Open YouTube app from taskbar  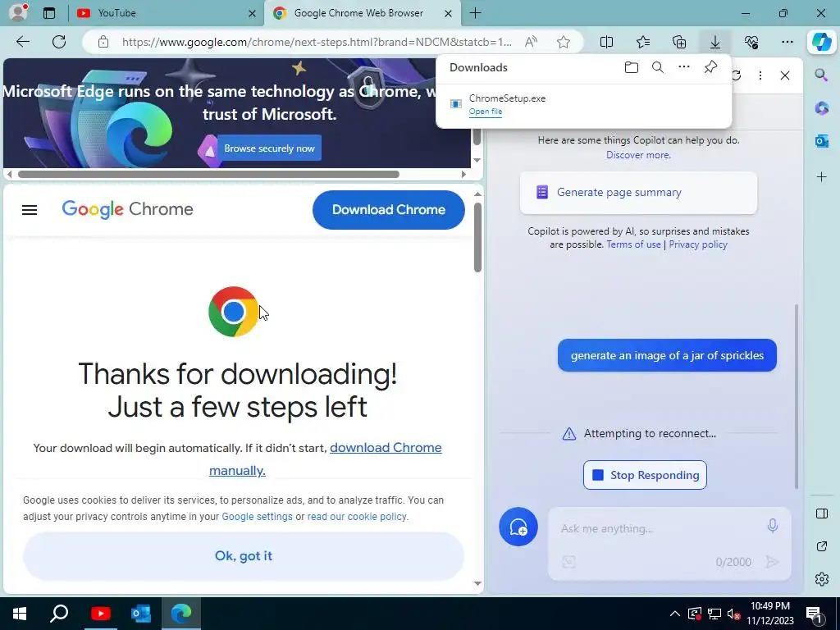100,614
